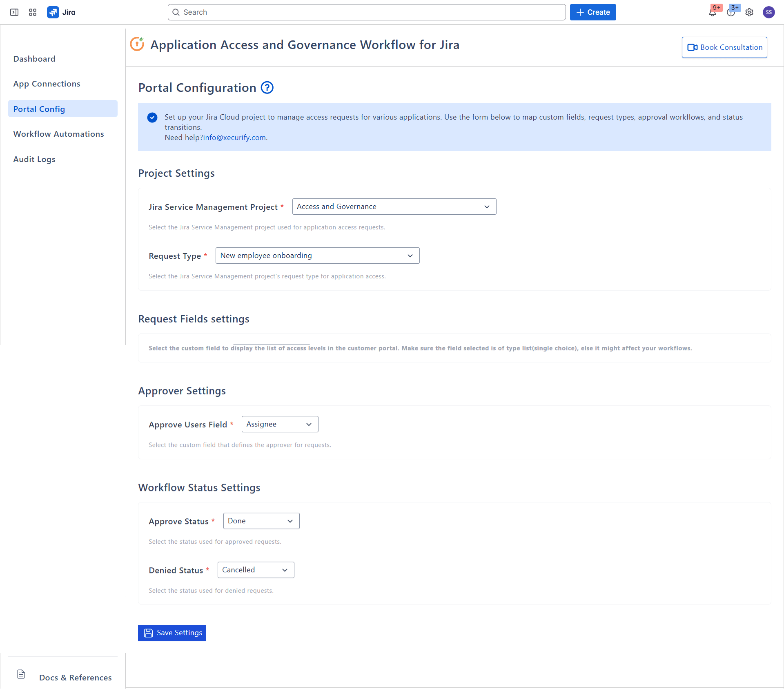Click the Project Settings heading
Screen dimensions: 784x689
[176, 173]
